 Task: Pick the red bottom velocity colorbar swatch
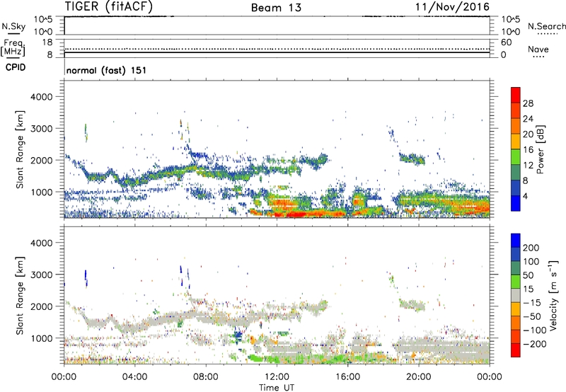pyautogui.click(x=516, y=350)
